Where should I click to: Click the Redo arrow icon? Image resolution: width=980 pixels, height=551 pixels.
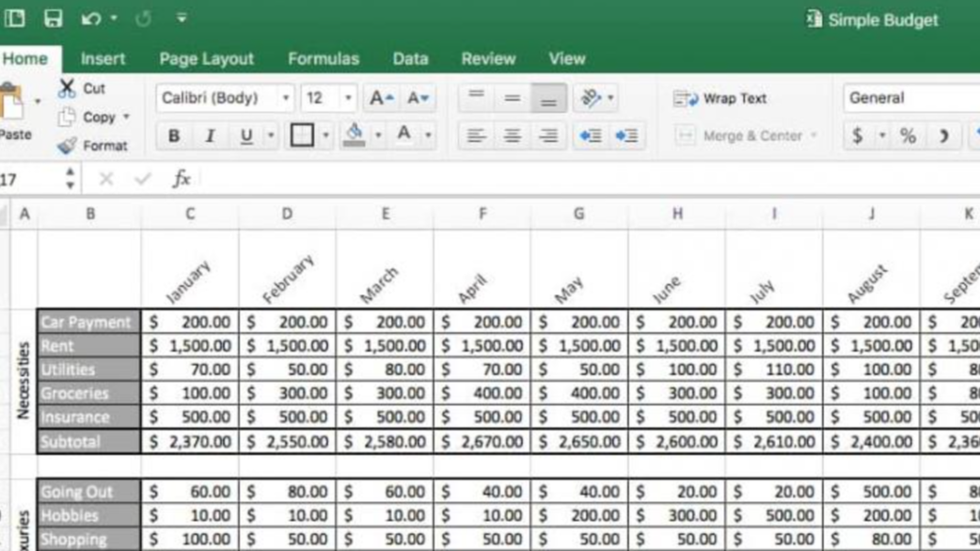pyautogui.click(x=143, y=19)
